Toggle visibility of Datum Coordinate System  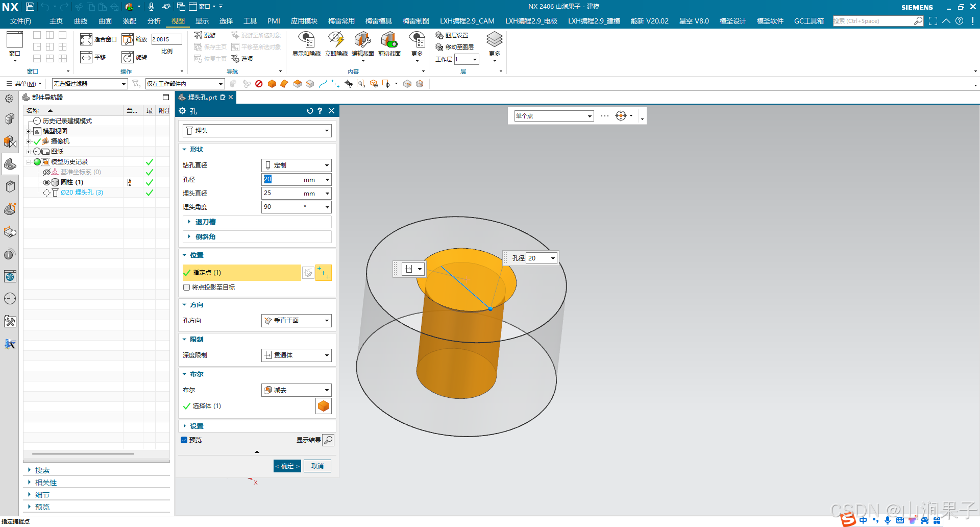pyautogui.click(x=46, y=172)
